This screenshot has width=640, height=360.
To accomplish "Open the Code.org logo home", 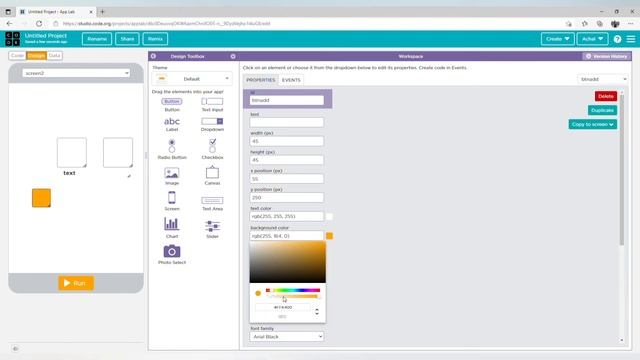I will pyautogui.click(x=12, y=39).
